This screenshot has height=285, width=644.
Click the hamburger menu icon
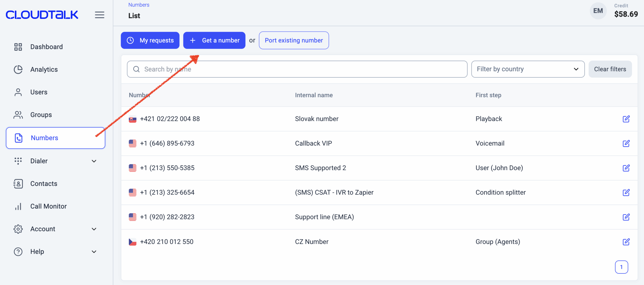click(99, 15)
